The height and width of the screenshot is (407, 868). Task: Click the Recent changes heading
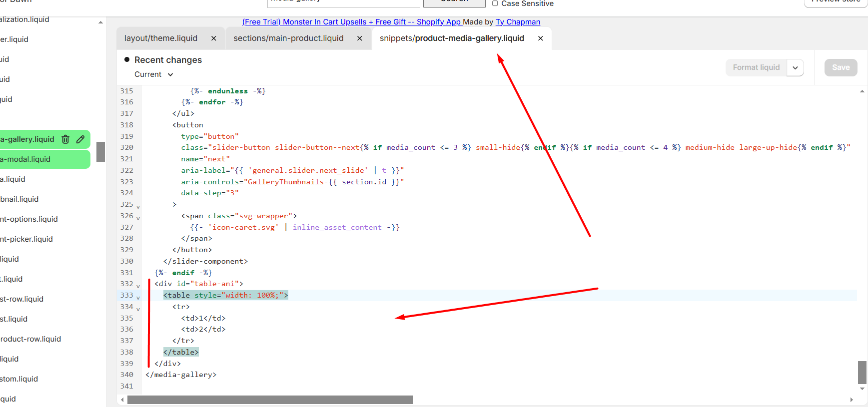(x=168, y=60)
